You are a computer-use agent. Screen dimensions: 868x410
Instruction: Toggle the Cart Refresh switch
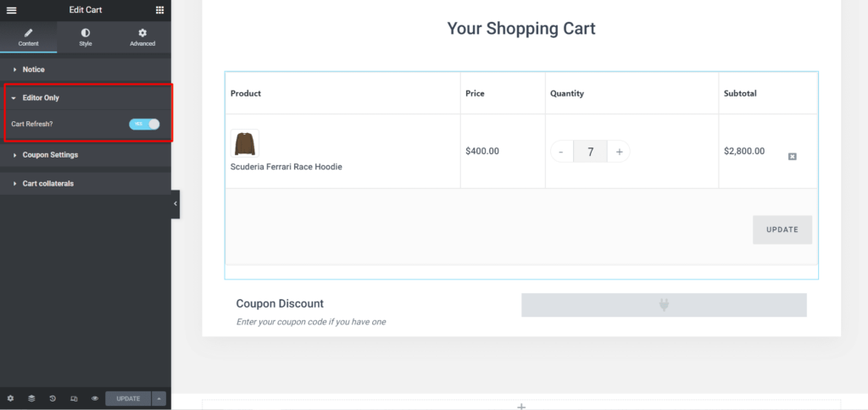tap(144, 124)
